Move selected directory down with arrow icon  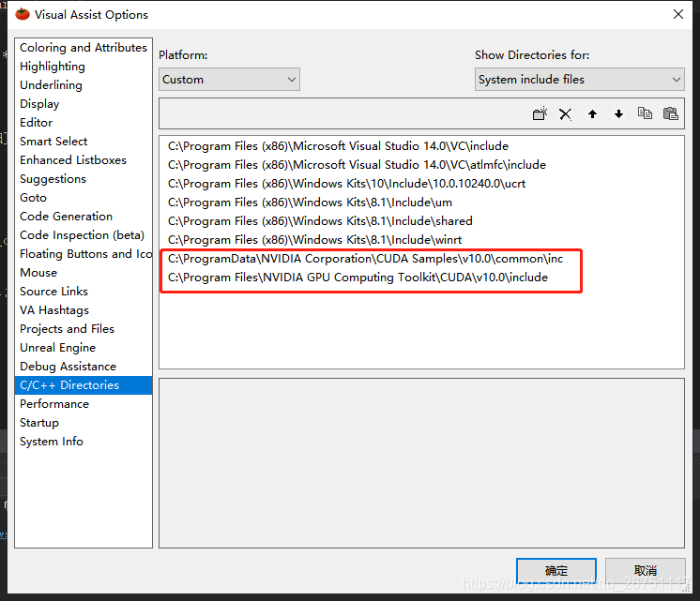pos(618,114)
